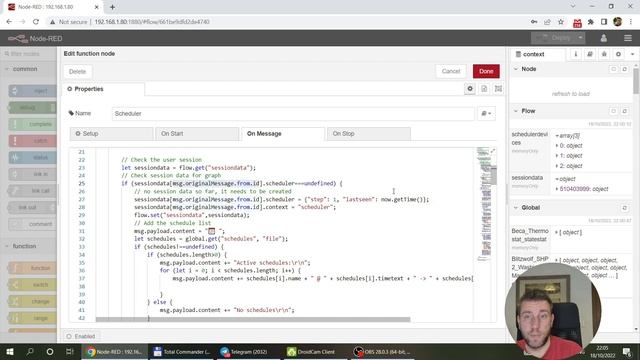
Task: Collapse the schedulerdevices array[3] value
Action: [x=557, y=136]
